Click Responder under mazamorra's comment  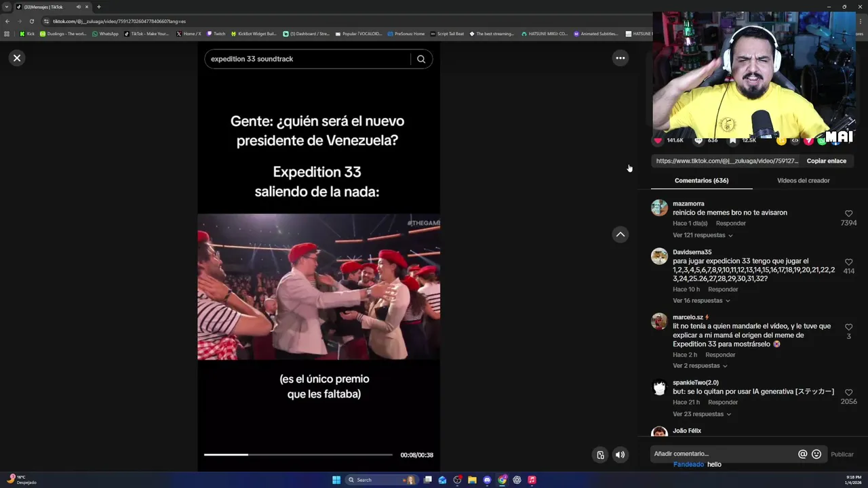[730, 223]
